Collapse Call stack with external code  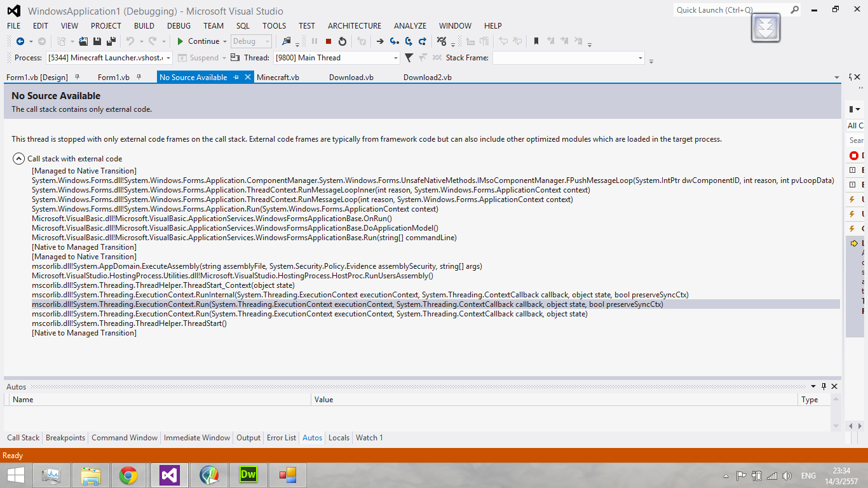click(x=18, y=159)
